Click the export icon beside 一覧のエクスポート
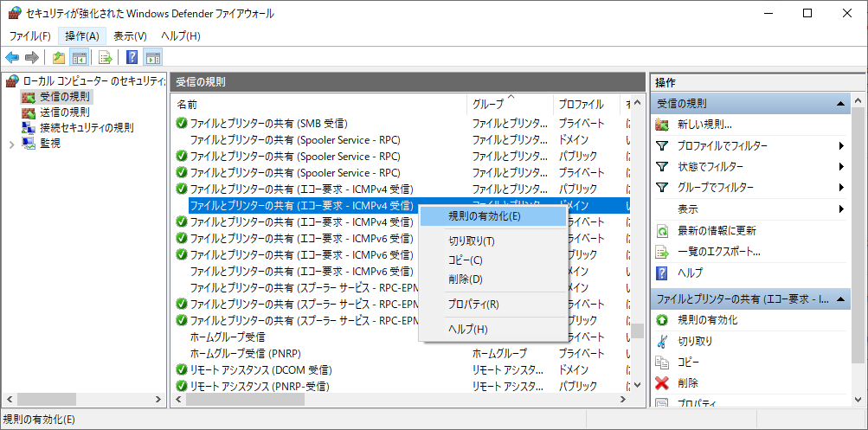 point(661,252)
